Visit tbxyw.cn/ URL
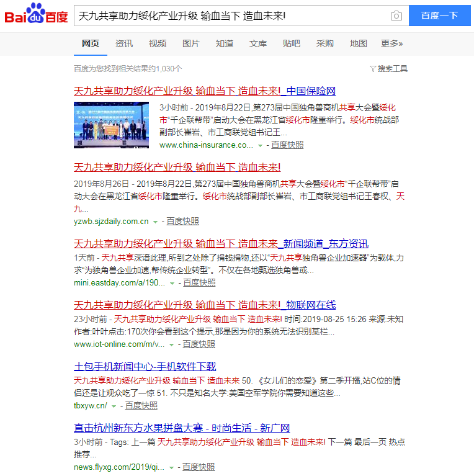 click(90, 406)
